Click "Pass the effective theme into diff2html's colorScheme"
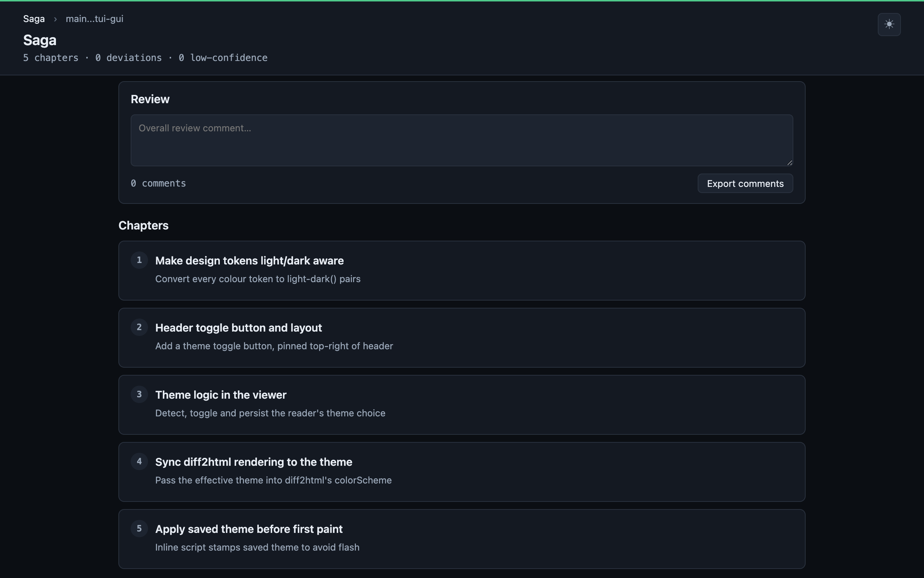This screenshot has height=578, width=924. [x=274, y=480]
